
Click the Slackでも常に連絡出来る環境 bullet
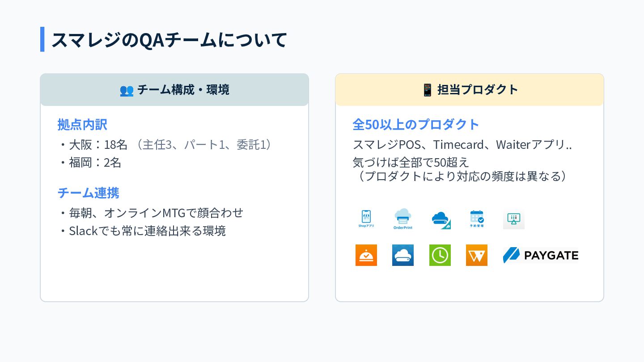click(142, 231)
